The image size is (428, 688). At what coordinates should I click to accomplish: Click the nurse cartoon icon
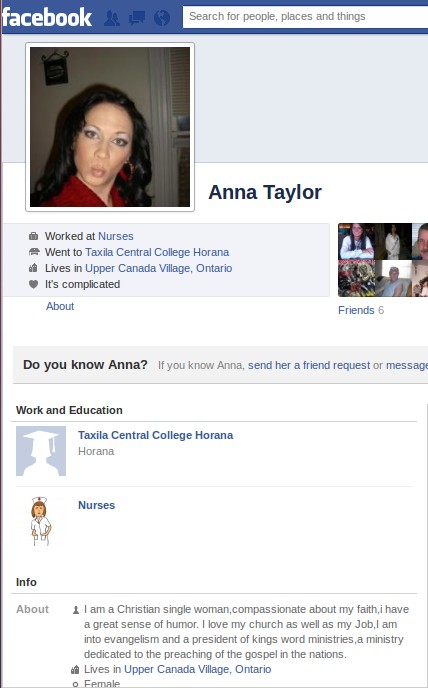coord(40,521)
